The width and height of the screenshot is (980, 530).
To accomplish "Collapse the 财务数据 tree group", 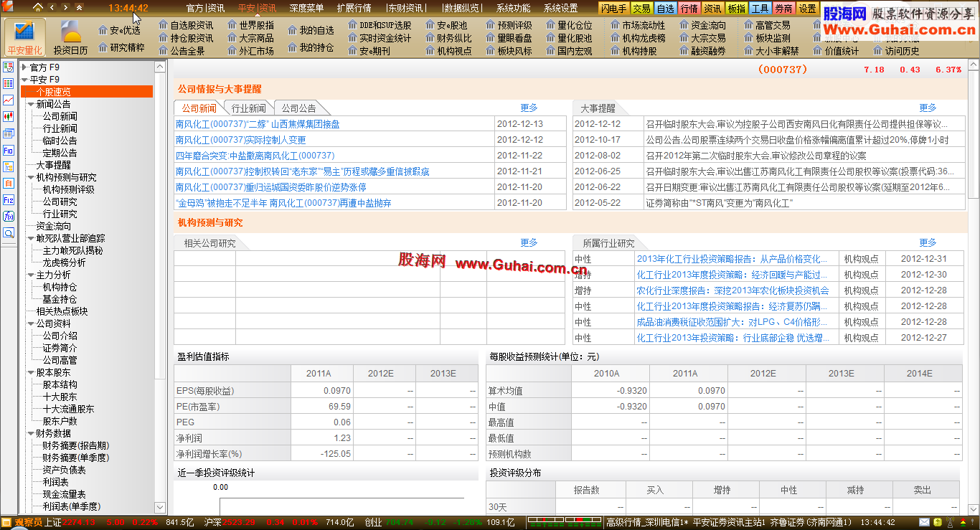I will click(x=31, y=433).
